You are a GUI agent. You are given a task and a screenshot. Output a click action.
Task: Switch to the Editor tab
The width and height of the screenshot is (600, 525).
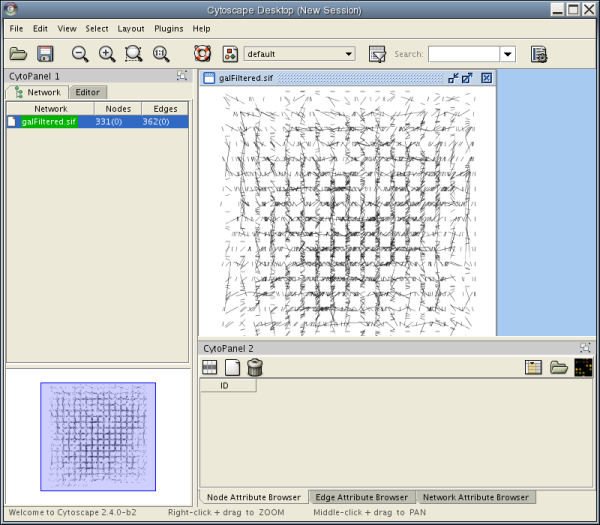click(x=87, y=92)
